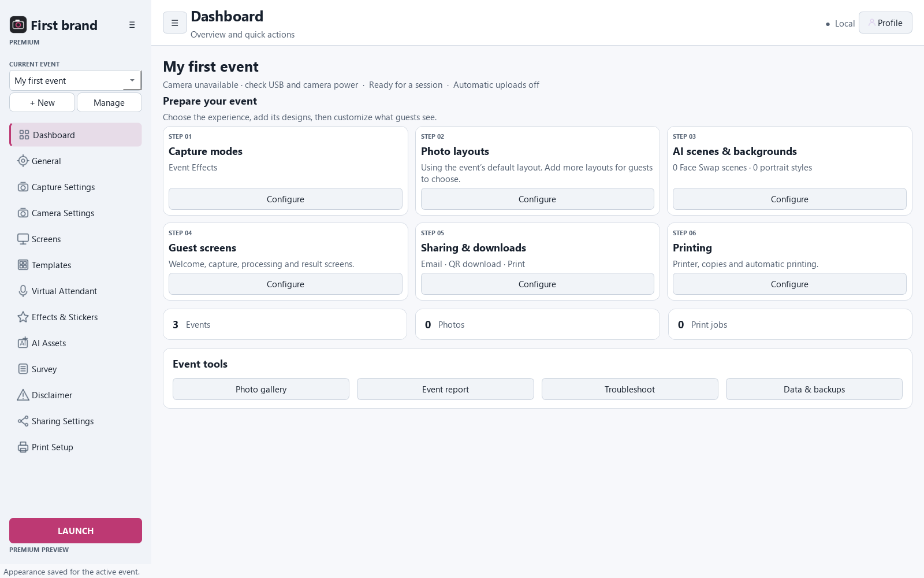This screenshot has height=578, width=924.
Task: Click the Capture Settings camera icon
Action: point(23,187)
